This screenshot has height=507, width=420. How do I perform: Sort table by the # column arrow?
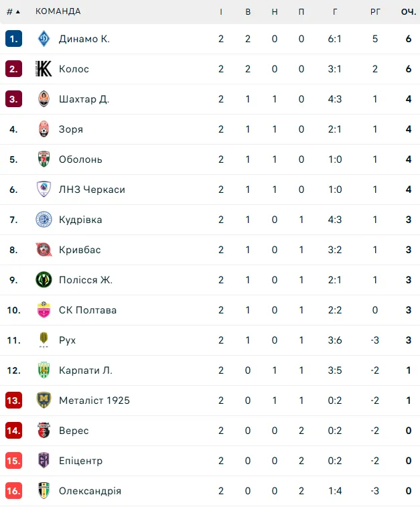pyautogui.click(x=13, y=12)
